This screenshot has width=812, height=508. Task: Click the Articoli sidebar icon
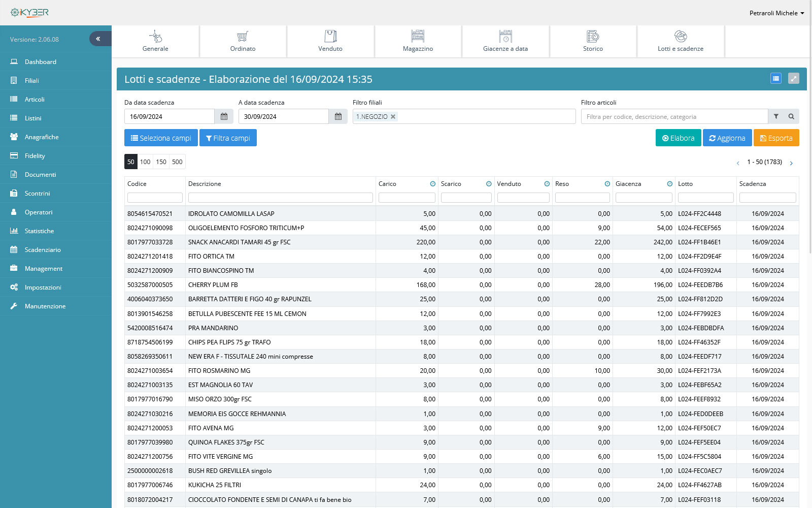14,99
